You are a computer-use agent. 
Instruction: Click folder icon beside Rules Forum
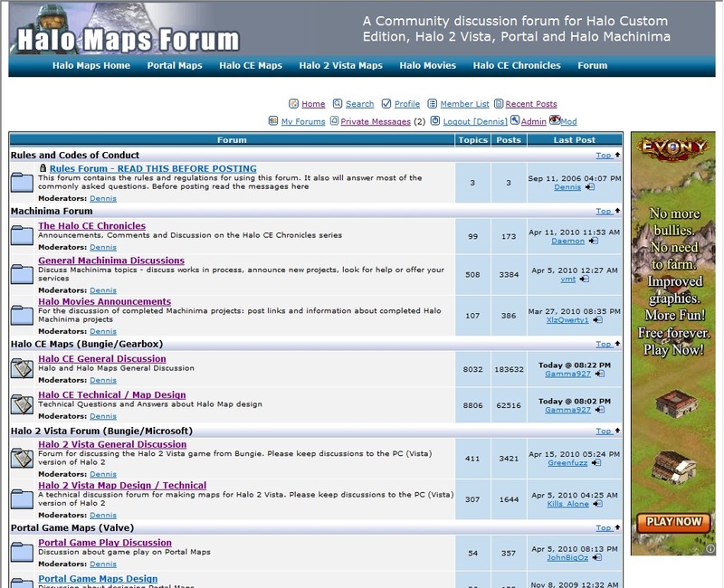22,184
